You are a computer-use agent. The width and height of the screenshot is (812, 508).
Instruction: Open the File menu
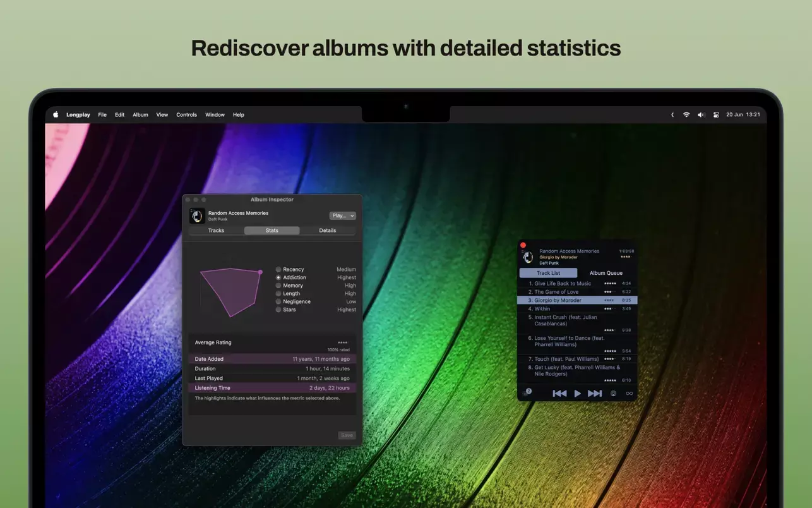102,114
